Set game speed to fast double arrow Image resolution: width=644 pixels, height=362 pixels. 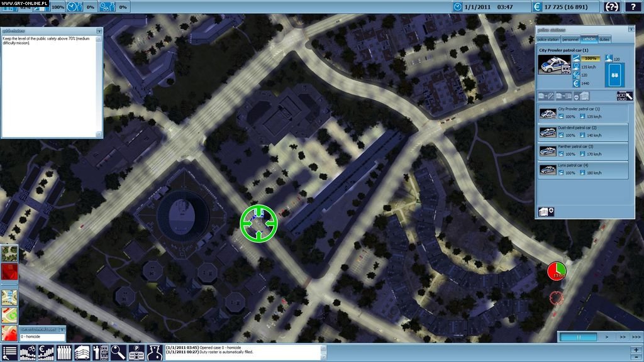pyautogui.click(x=622, y=337)
